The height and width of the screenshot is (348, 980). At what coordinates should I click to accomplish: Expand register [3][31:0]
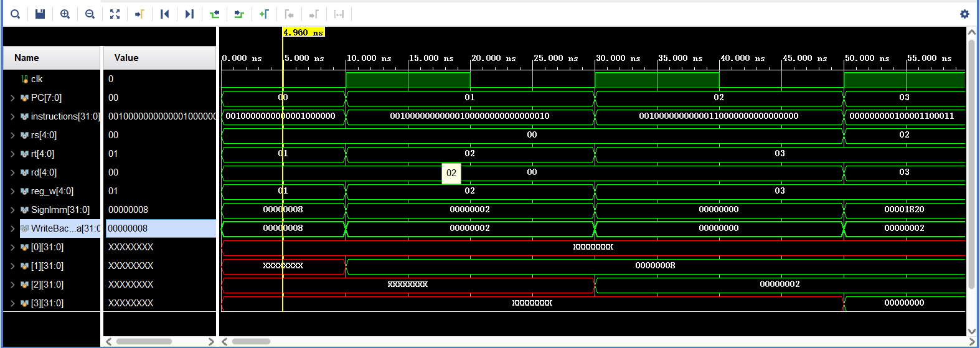coord(12,303)
